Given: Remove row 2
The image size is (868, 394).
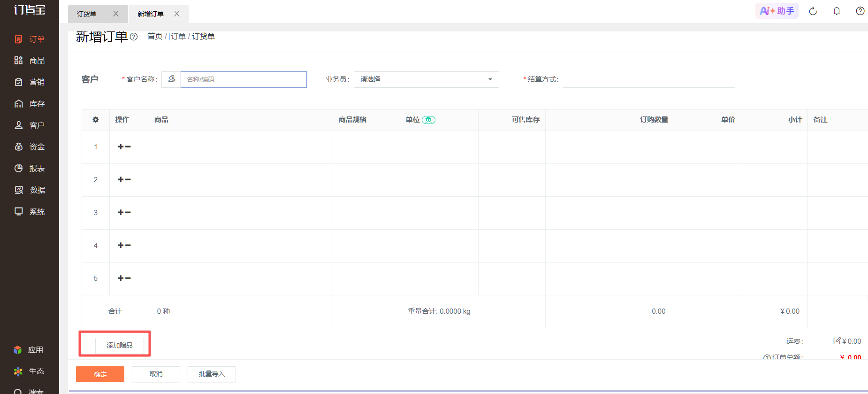Looking at the screenshot, I should [128, 180].
